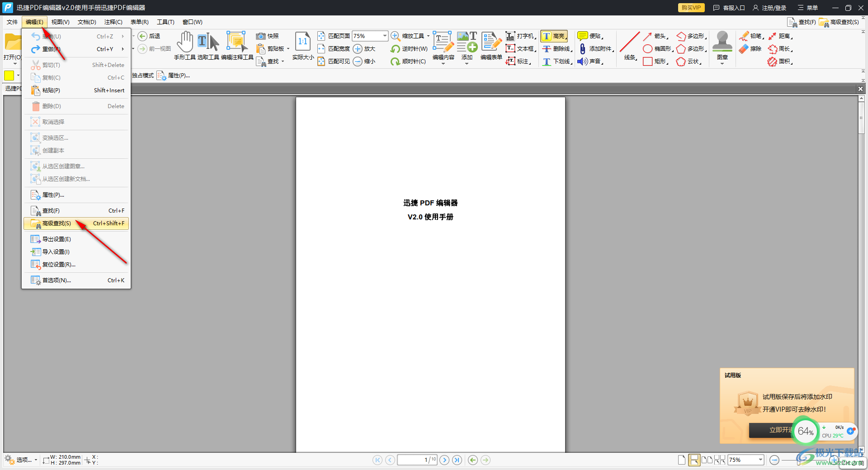The width and height of the screenshot is (868, 470).
Task: Select the underline tool (下划线)
Action: (557, 61)
